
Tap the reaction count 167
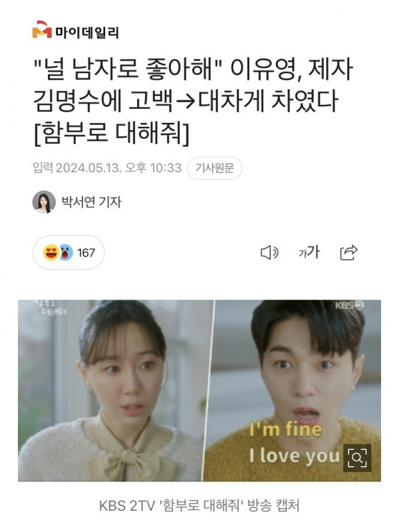tap(86, 253)
